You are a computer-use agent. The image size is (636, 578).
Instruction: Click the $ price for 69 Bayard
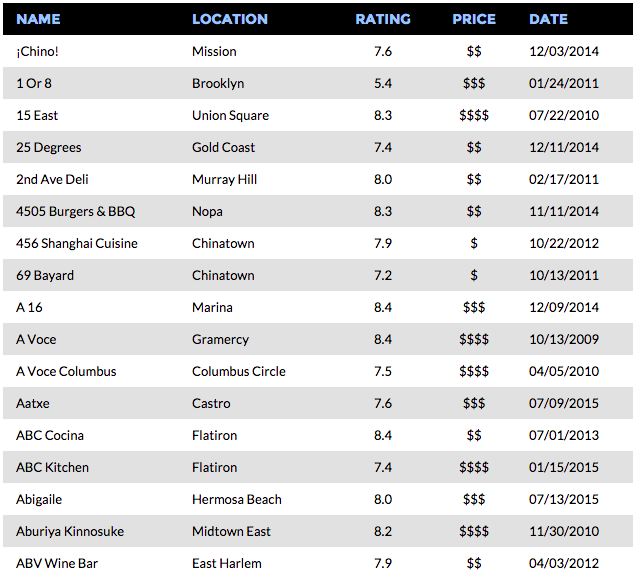pyautogui.click(x=474, y=275)
